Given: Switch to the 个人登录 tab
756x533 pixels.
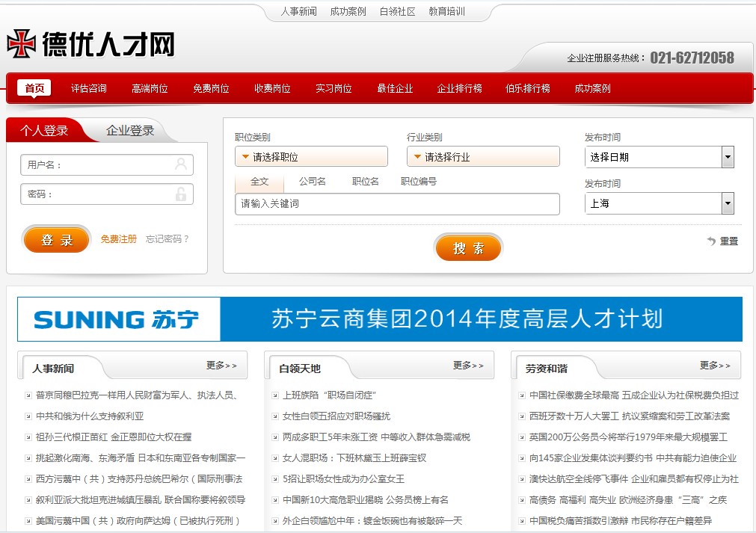Looking at the screenshot, I should point(44,130).
